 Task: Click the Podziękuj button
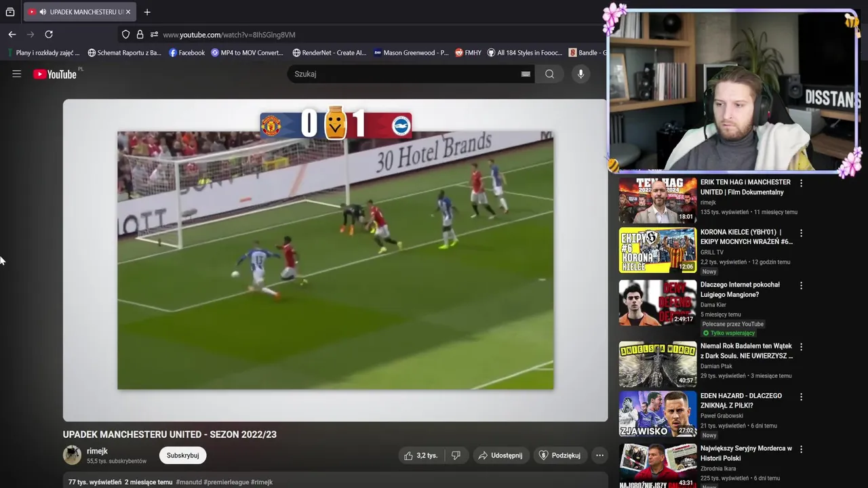coord(559,455)
